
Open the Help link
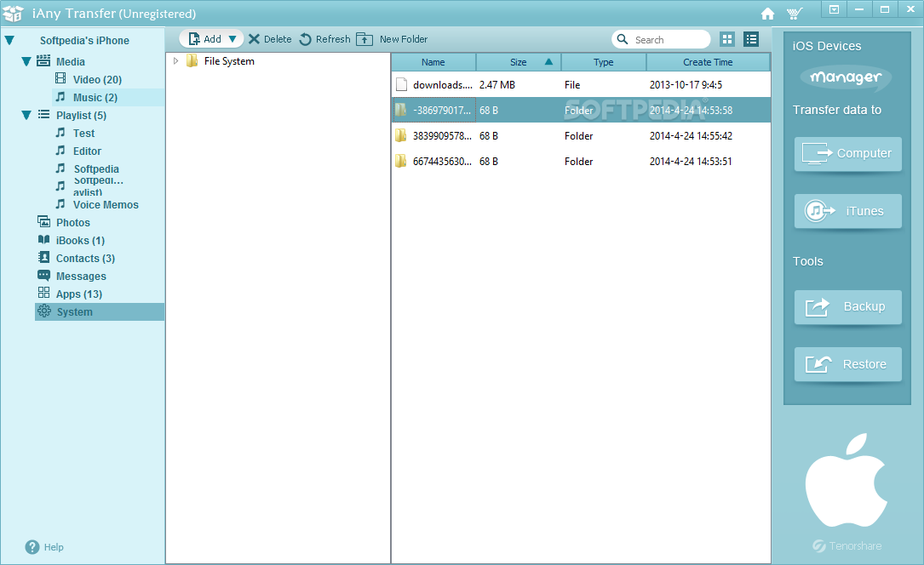[54, 547]
